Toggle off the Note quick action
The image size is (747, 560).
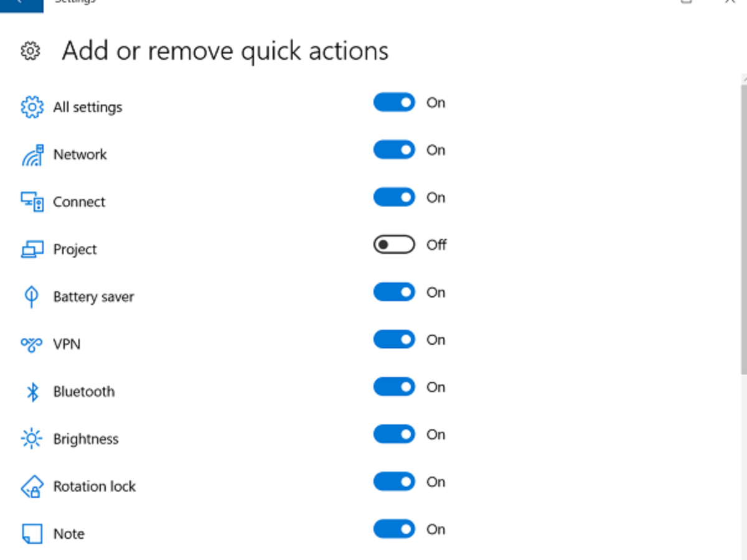pos(394,530)
